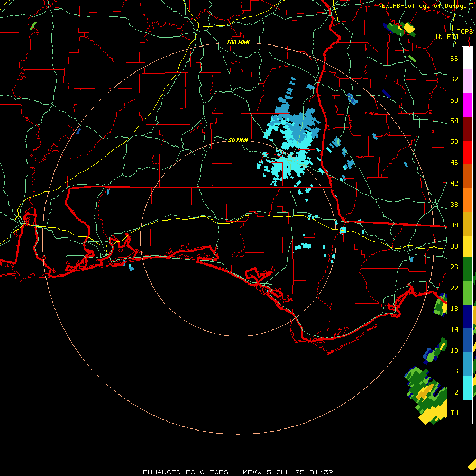Click the '100 NMI' range ring label
The height and width of the screenshot is (476, 476).
coord(238,42)
